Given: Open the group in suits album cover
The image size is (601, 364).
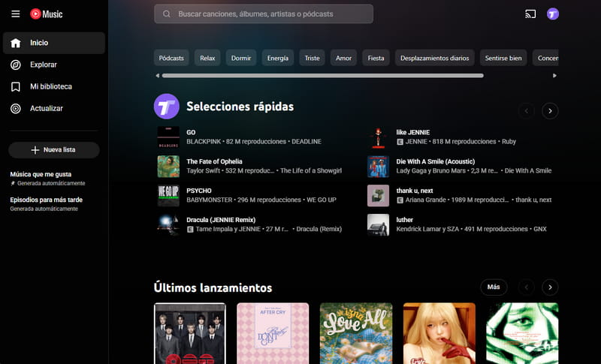Looking at the screenshot, I should [190, 333].
